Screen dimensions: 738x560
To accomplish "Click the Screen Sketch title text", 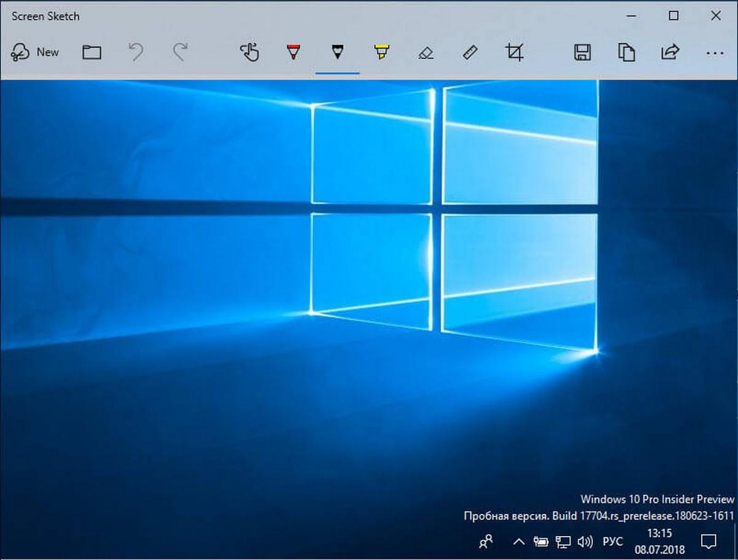I will point(46,16).
